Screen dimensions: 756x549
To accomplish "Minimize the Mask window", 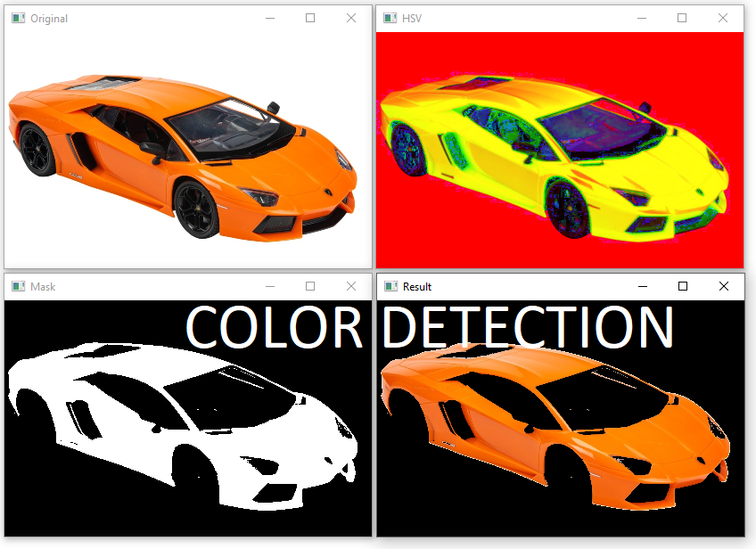I will [270, 286].
